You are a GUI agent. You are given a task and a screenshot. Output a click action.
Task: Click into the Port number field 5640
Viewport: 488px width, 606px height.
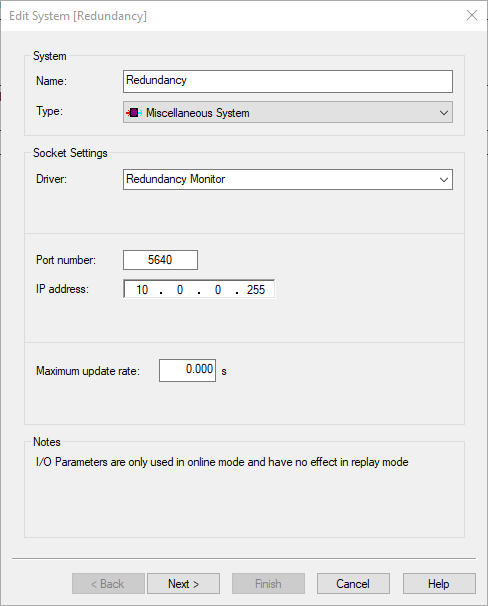160,260
